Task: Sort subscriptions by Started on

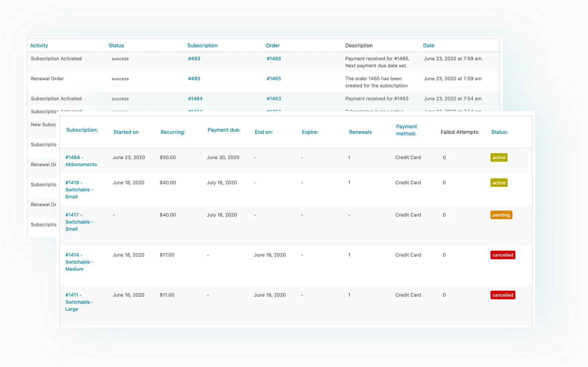Action: click(126, 132)
